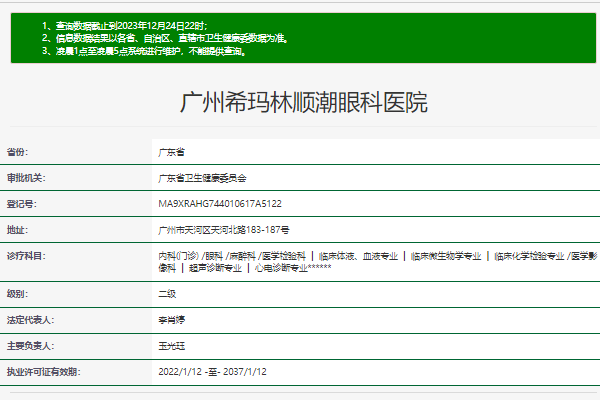This screenshot has width=600, height=400.
Task: Click the 省份 label
Action: click(17, 152)
